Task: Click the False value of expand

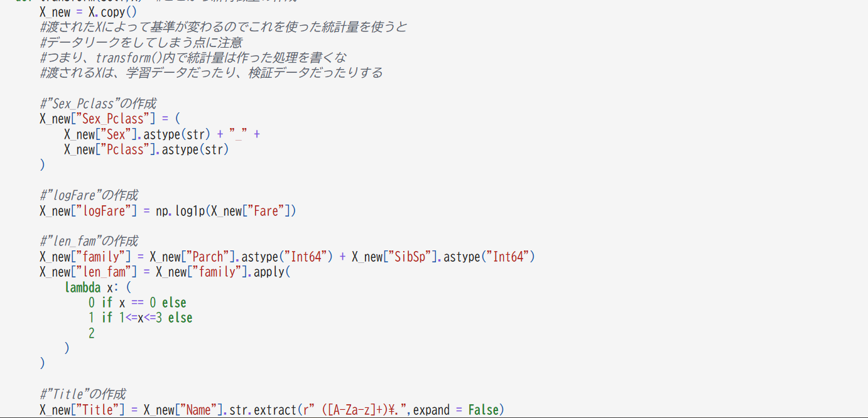Action: tap(483, 410)
